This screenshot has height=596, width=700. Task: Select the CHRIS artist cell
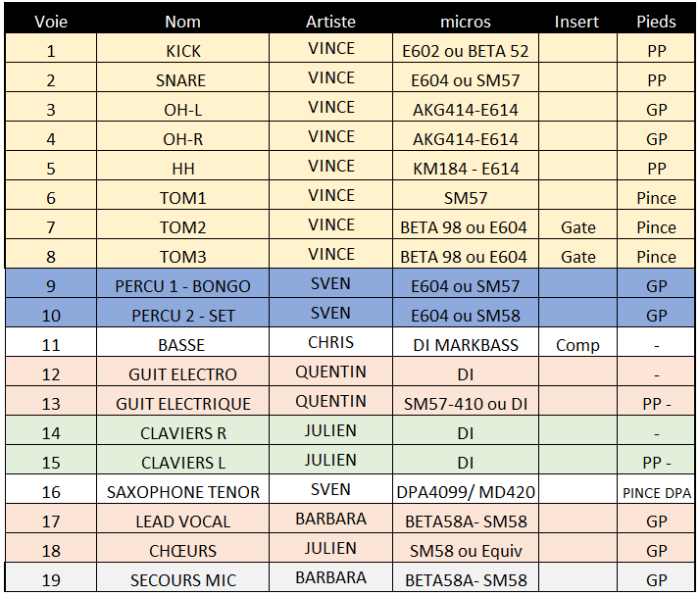coord(330,343)
